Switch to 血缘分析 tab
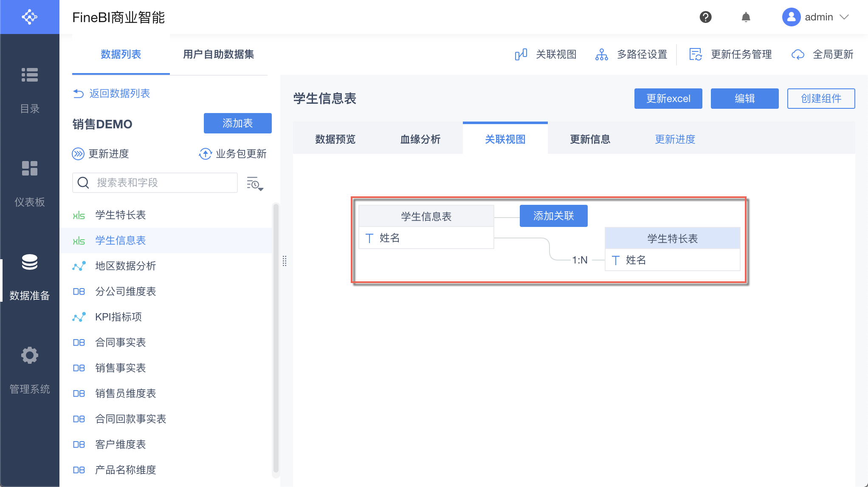Image resolution: width=868 pixels, height=487 pixels. [420, 139]
